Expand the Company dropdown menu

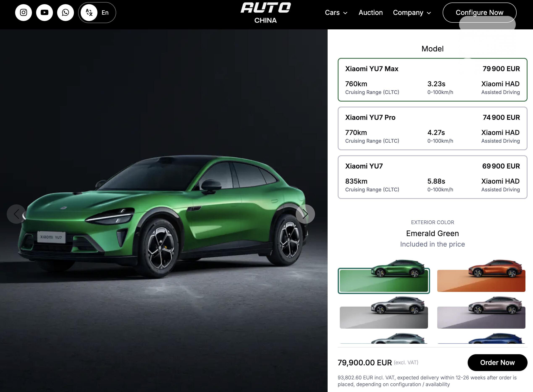[412, 13]
